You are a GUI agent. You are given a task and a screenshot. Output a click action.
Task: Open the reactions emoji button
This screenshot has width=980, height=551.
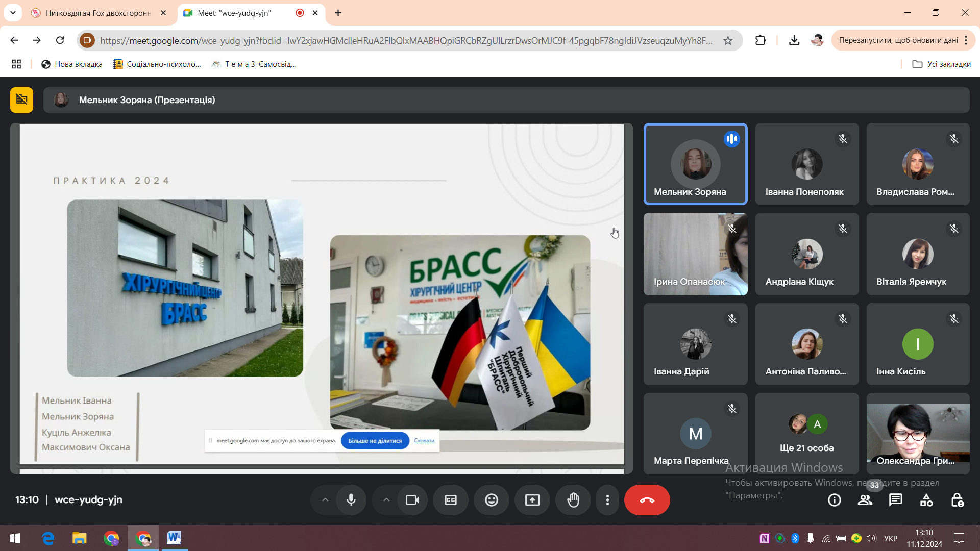point(491,500)
